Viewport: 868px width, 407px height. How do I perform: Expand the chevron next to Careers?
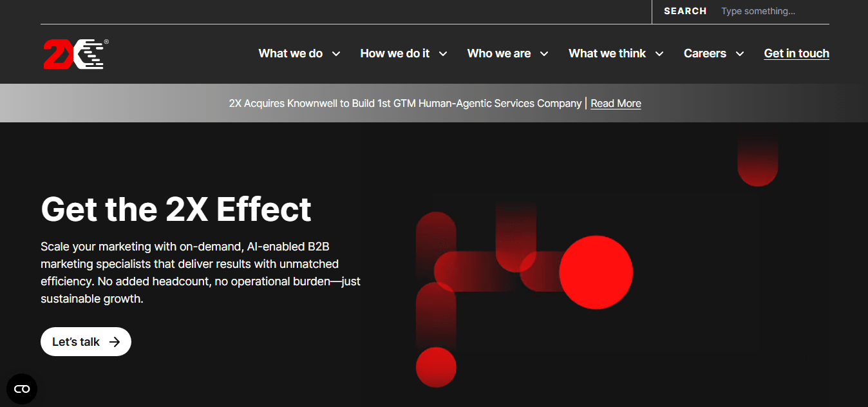[740, 53]
